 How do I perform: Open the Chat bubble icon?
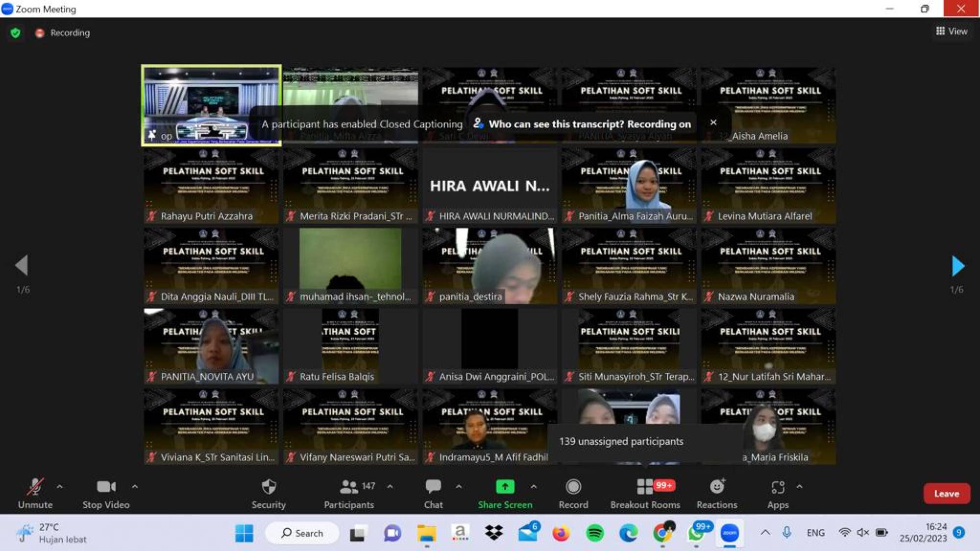tap(433, 487)
